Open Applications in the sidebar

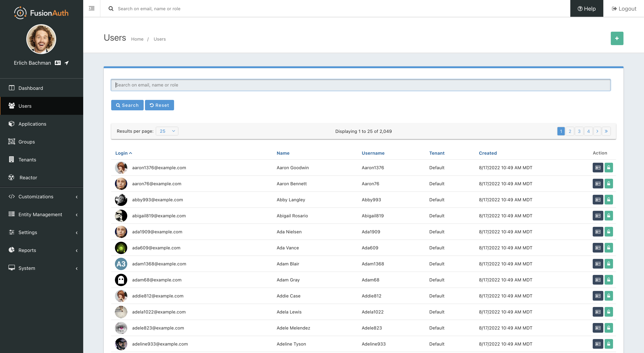(32, 124)
